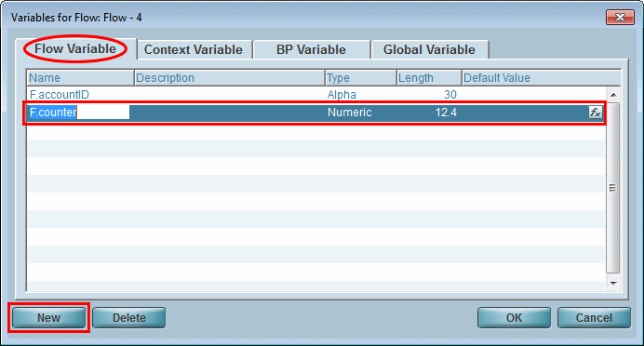Screen dimensions: 644x346
Task: Click the scrollbar up arrow
Action: pyautogui.click(x=613, y=95)
